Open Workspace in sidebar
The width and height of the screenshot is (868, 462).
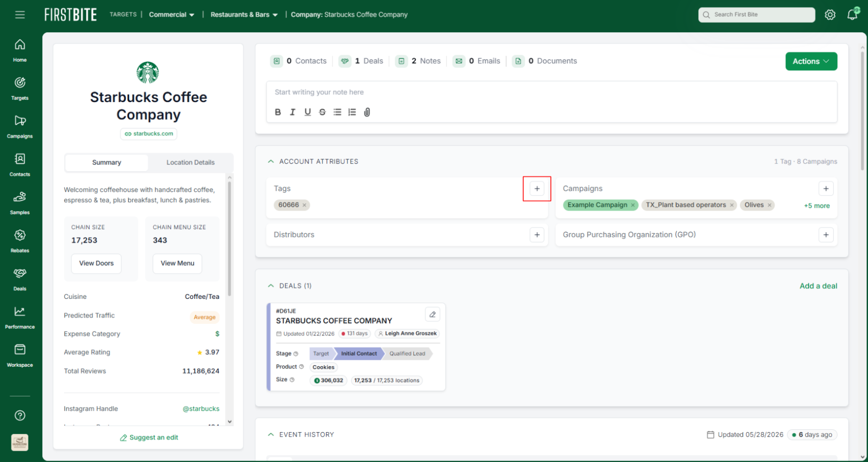point(20,355)
